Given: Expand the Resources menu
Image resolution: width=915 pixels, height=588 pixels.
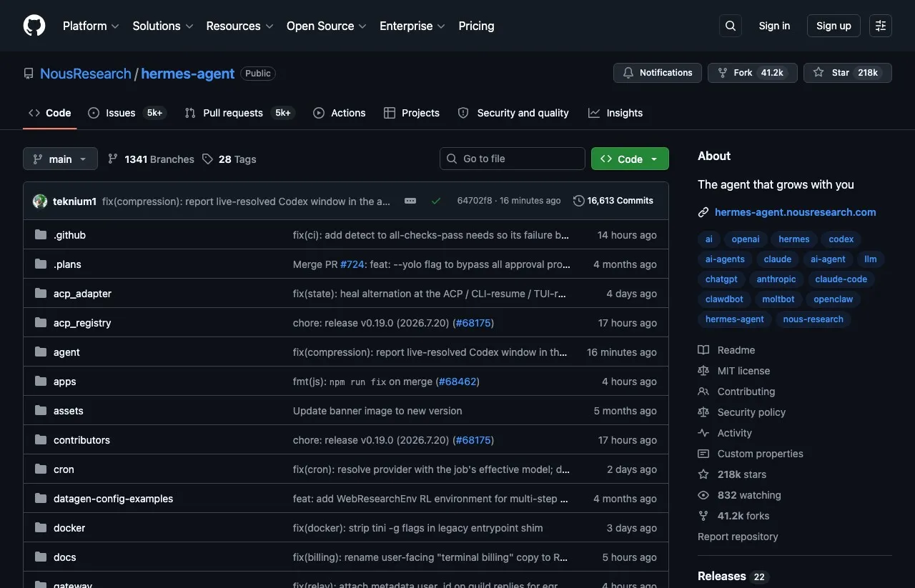Looking at the screenshot, I should point(239,26).
